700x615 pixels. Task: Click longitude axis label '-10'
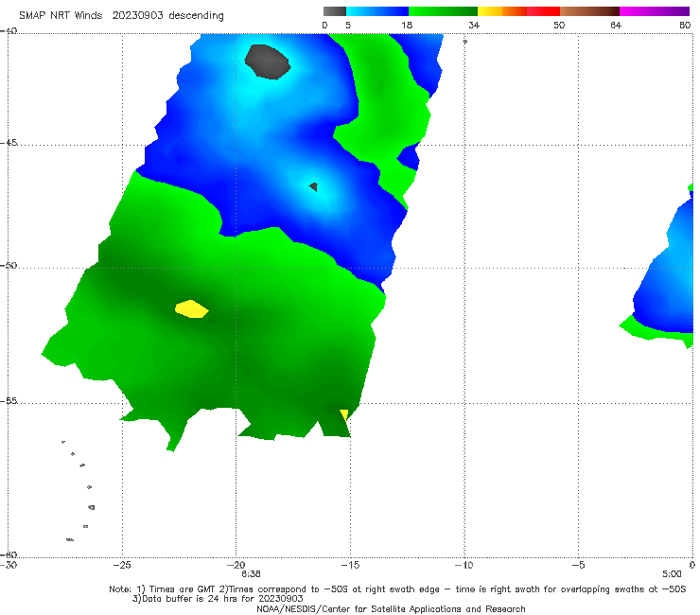[x=464, y=565]
